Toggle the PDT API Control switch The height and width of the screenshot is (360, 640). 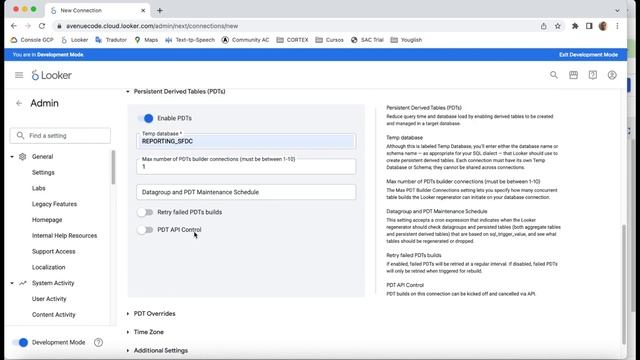tap(145, 230)
